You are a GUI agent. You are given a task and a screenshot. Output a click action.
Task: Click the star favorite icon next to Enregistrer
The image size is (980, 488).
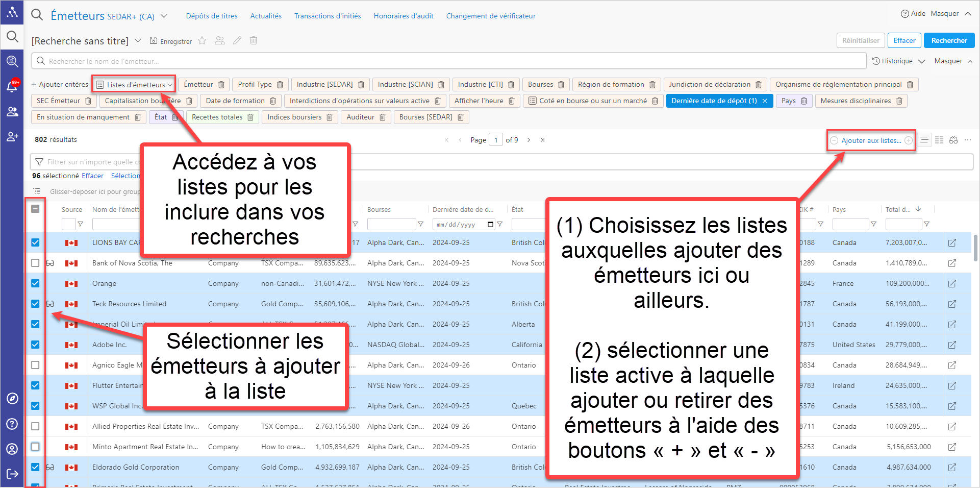[202, 41]
